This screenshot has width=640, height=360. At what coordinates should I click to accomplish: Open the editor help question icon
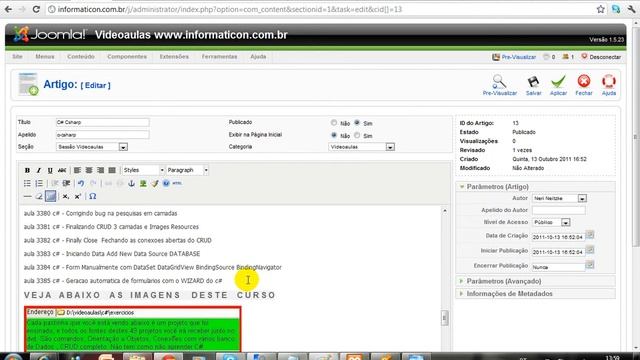166,183
